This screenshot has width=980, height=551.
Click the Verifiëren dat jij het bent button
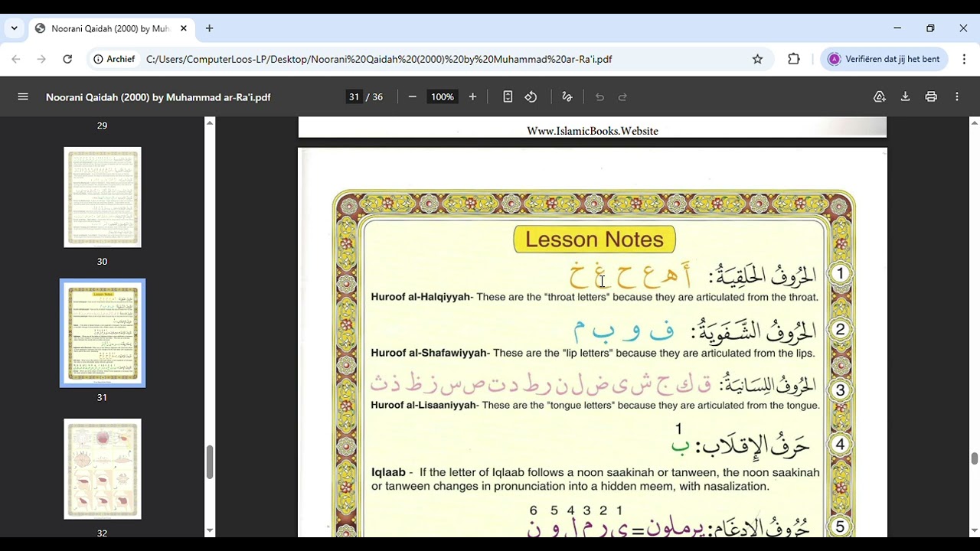point(884,59)
